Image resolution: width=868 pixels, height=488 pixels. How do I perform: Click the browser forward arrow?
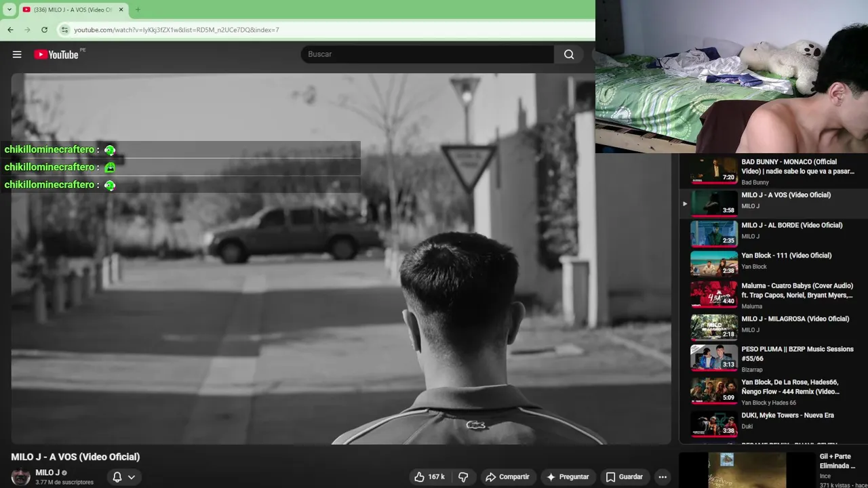tap(27, 30)
